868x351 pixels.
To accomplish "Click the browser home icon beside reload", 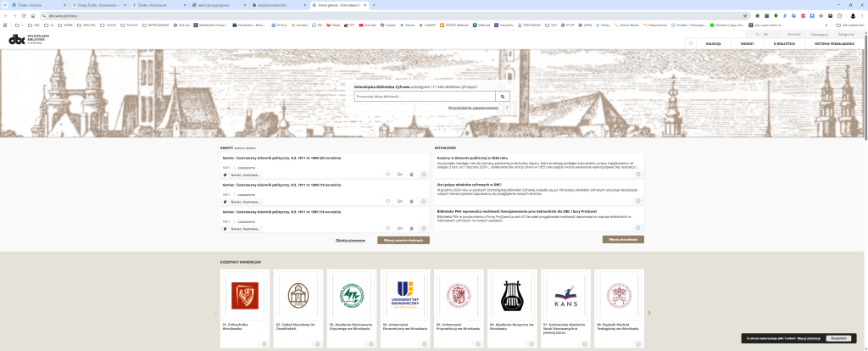I will 33,16.
